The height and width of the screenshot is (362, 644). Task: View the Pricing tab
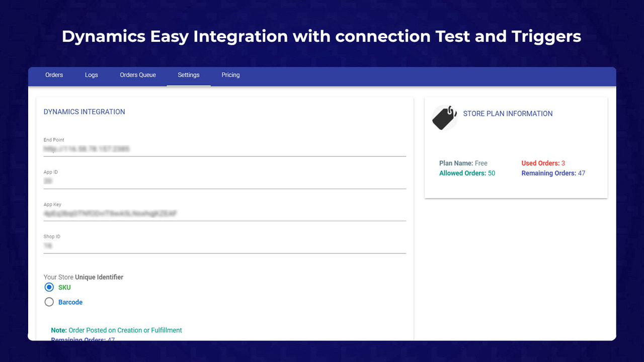[x=230, y=75]
